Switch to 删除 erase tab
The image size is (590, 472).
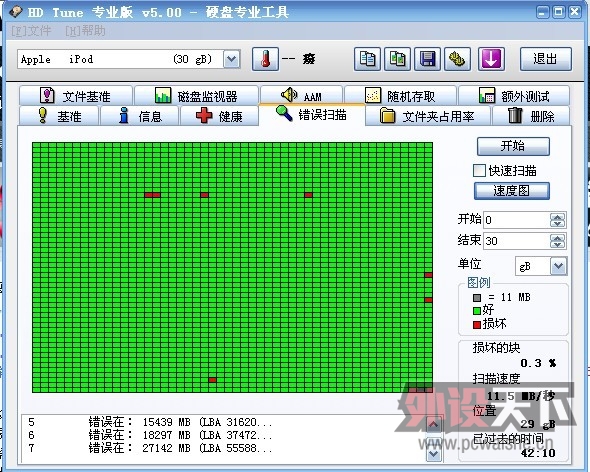[531, 116]
